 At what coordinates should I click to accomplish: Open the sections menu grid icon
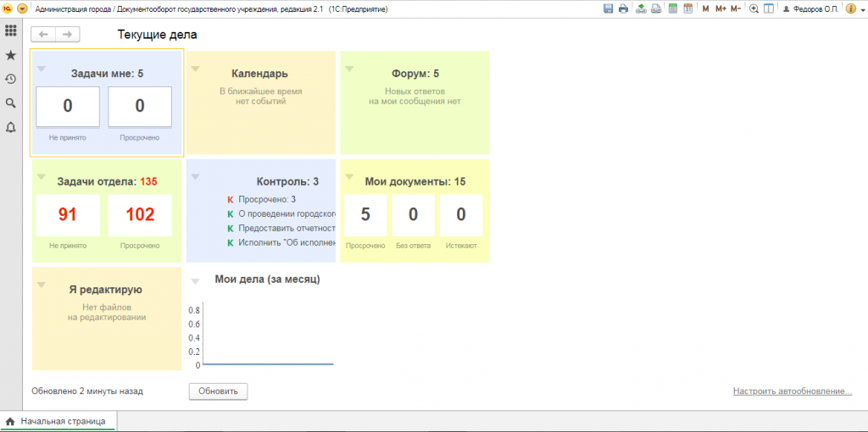point(11,30)
